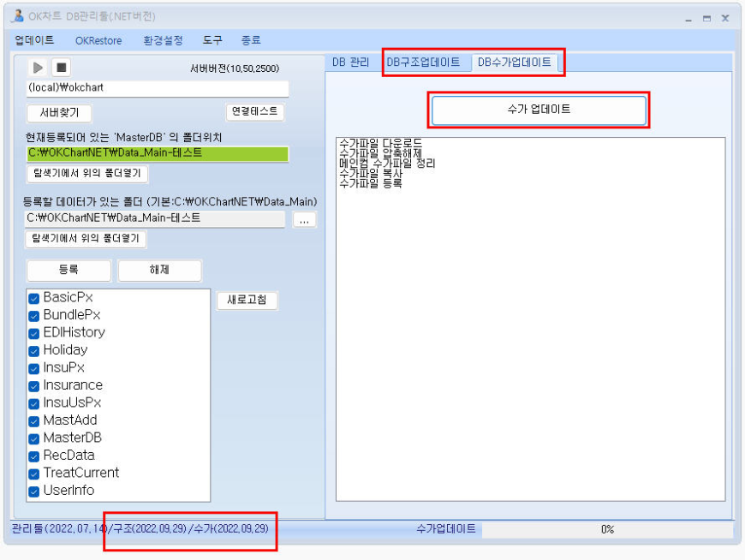Click the OK차트 app icon in title bar
The height and width of the screenshot is (560, 745).
pyautogui.click(x=18, y=16)
